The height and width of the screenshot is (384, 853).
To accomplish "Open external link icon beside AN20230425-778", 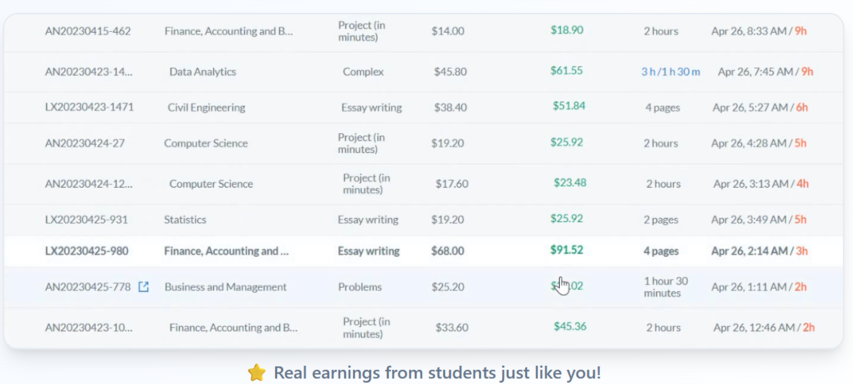I will coord(143,287).
